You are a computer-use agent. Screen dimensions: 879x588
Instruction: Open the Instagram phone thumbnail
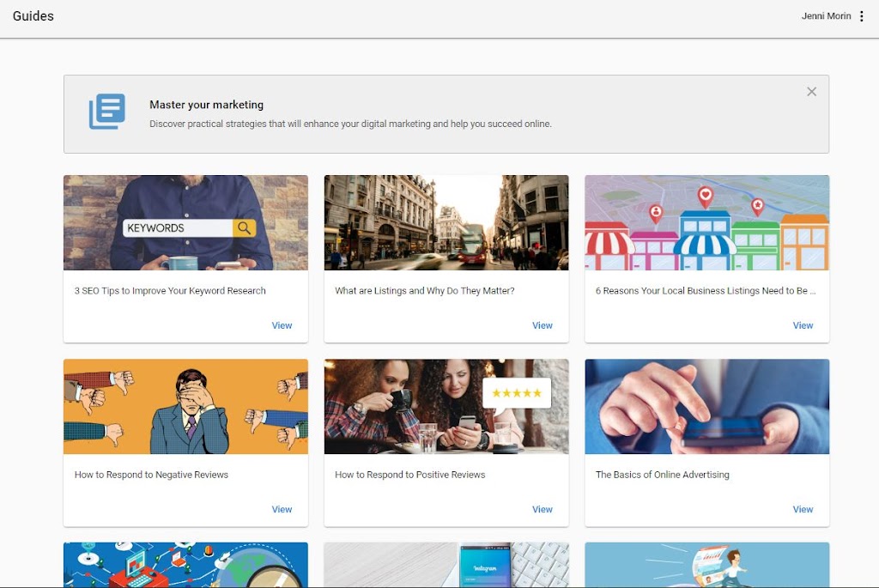click(446, 565)
